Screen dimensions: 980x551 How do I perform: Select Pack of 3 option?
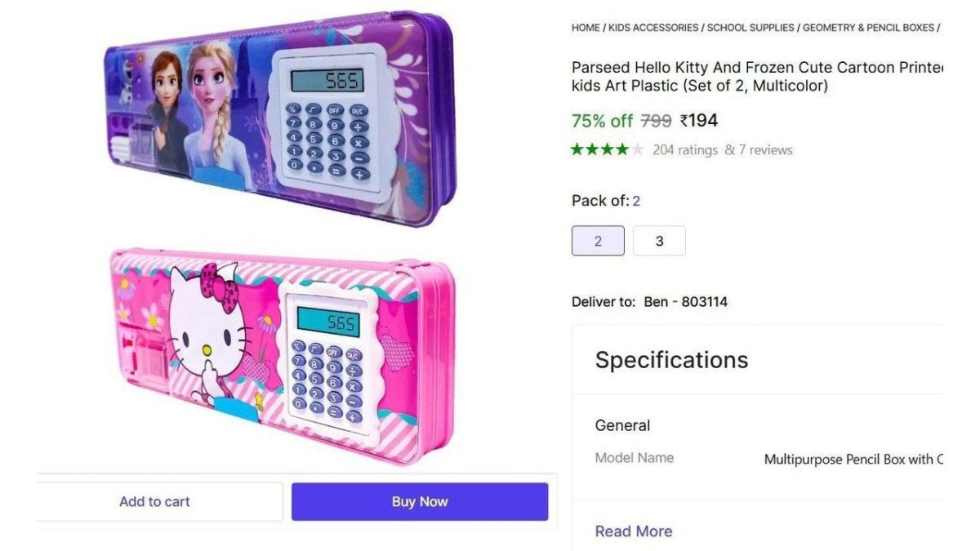pos(659,240)
